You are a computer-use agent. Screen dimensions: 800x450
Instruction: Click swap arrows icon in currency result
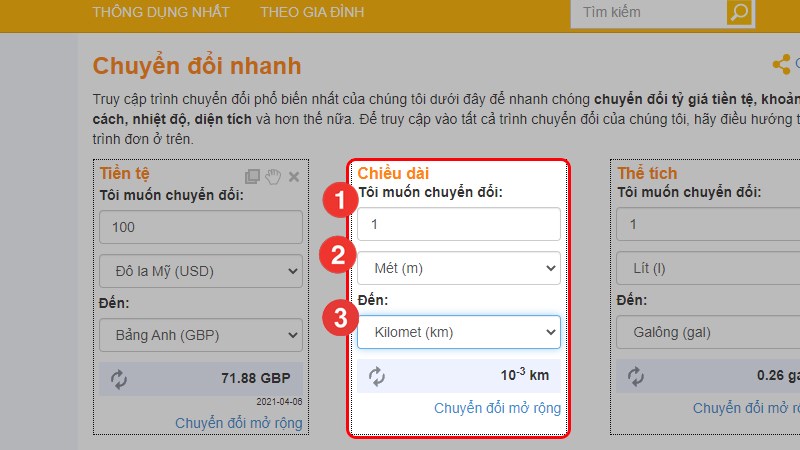119,379
